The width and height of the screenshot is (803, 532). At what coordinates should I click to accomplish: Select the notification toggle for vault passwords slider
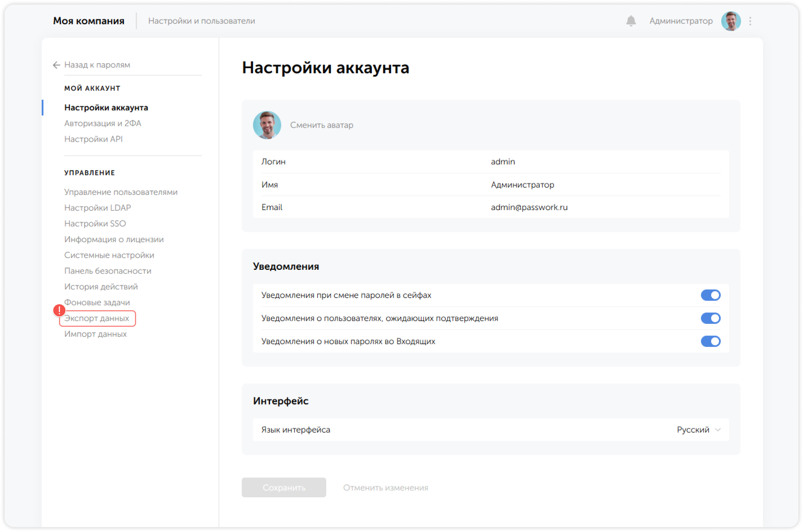pyautogui.click(x=712, y=295)
